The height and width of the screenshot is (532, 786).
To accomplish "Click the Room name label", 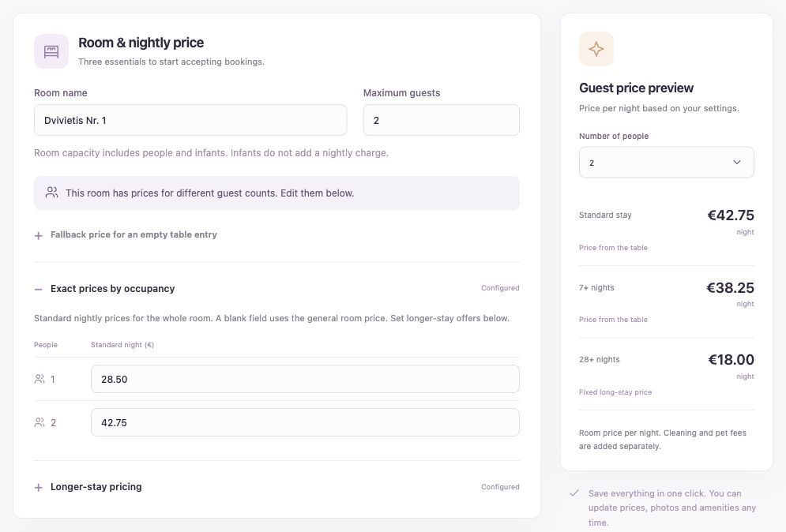I will [x=61, y=92].
